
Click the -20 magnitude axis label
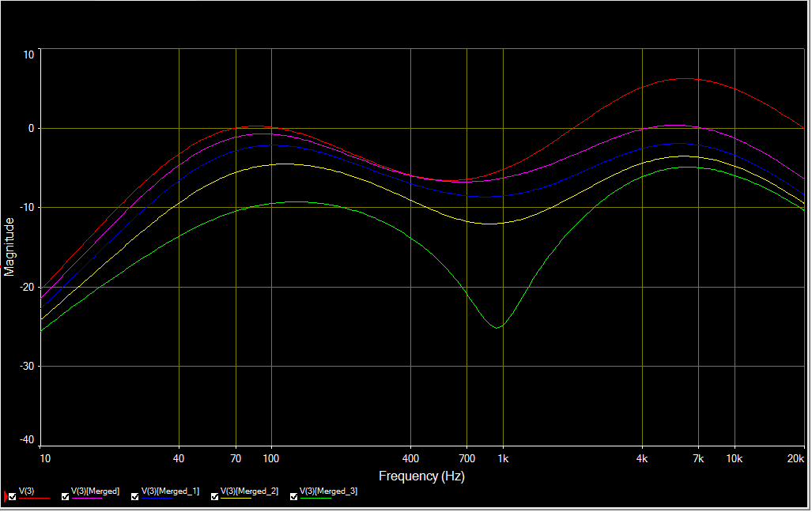27,288
